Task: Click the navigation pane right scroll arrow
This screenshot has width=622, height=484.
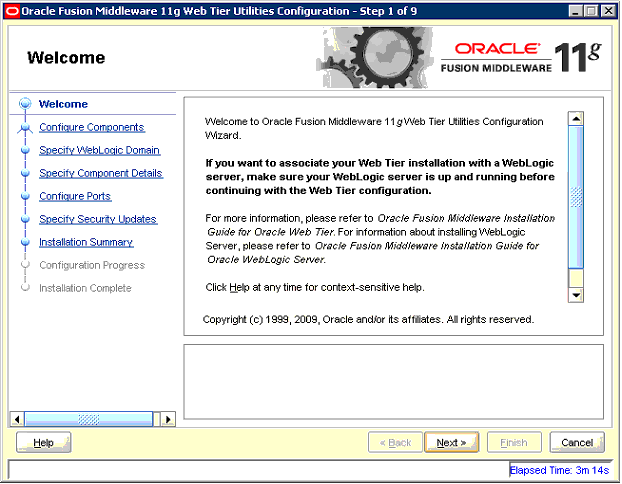Action: coord(168,419)
